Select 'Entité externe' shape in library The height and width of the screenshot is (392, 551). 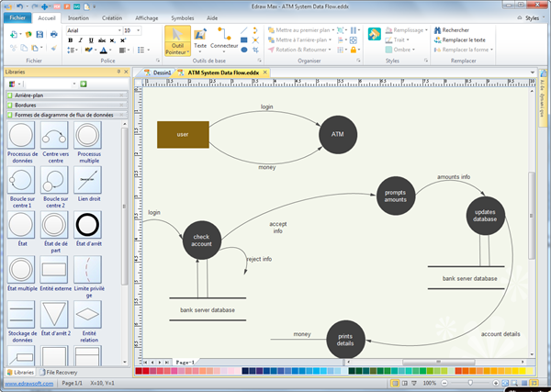click(55, 269)
